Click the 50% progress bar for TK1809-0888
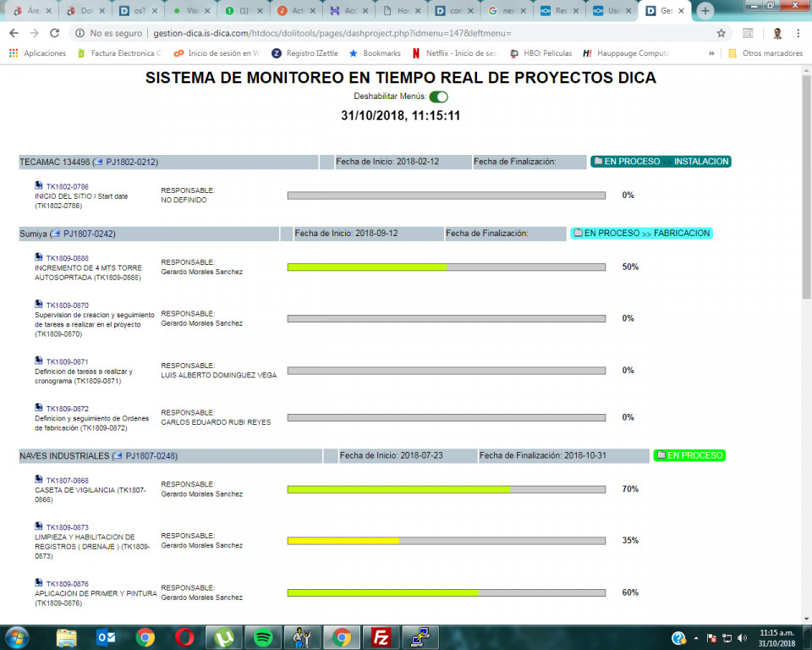 [447, 267]
